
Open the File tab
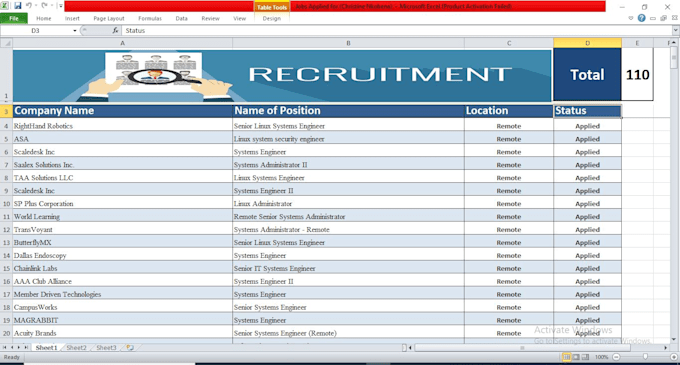point(14,18)
